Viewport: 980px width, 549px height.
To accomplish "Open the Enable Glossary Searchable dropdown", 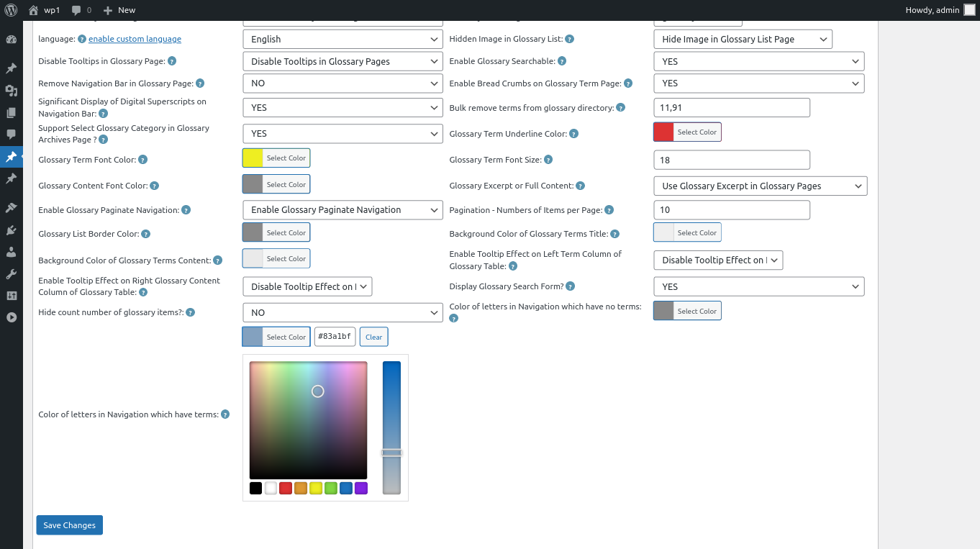I will click(758, 61).
